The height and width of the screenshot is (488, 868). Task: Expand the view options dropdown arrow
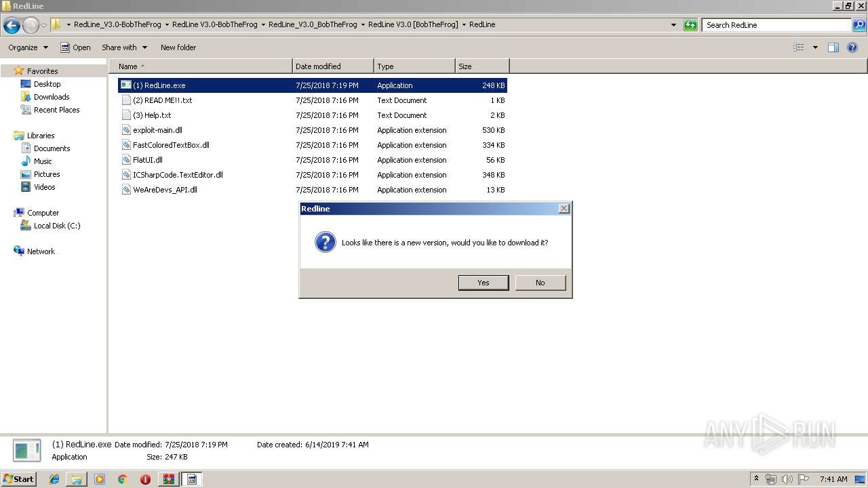point(815,47)
